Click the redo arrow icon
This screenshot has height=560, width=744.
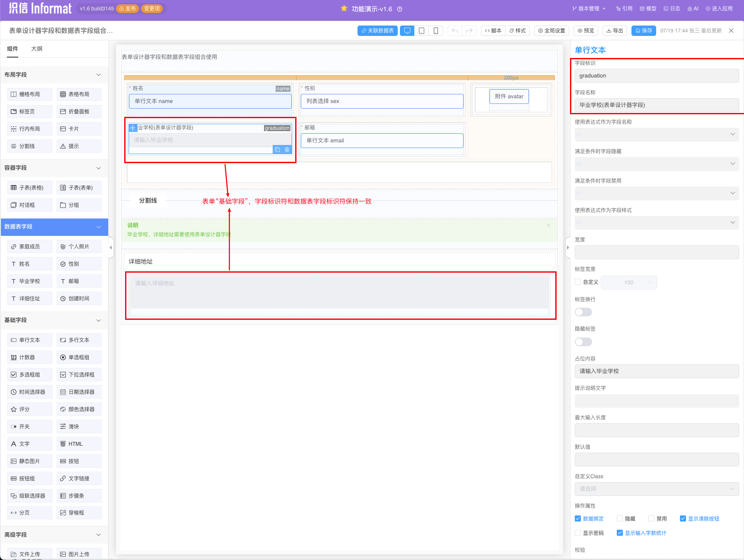469,31
